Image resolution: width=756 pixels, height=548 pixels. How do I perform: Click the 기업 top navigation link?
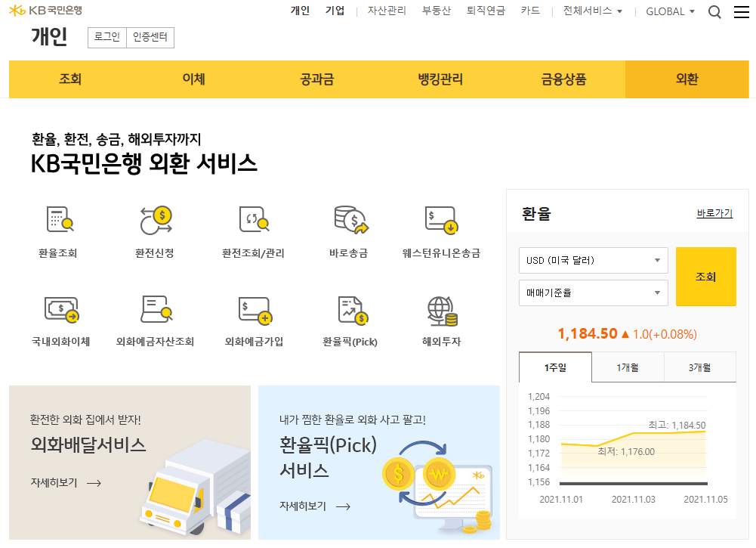[335, 11]
